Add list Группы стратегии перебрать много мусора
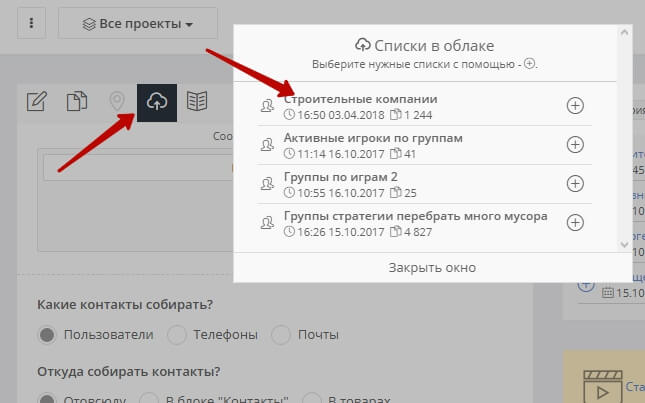This screenshot has height=403, width=645. tap(575, 222)
